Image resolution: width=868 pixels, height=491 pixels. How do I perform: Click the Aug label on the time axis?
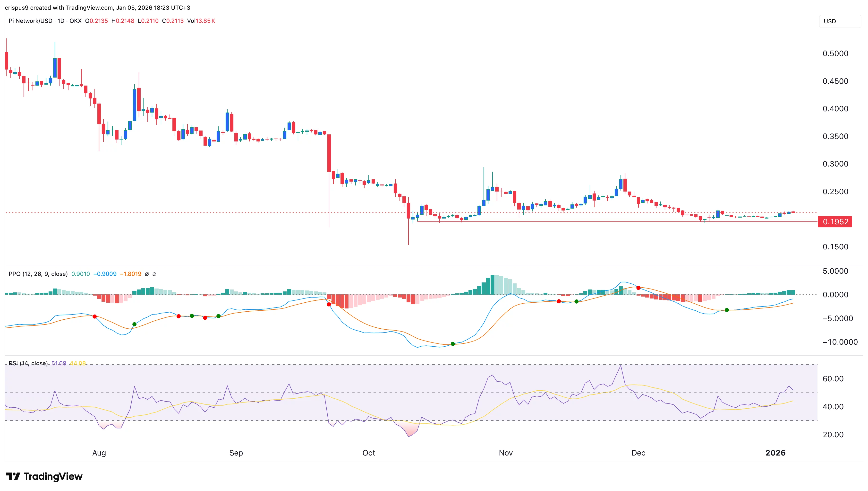[x=99, y=454]
